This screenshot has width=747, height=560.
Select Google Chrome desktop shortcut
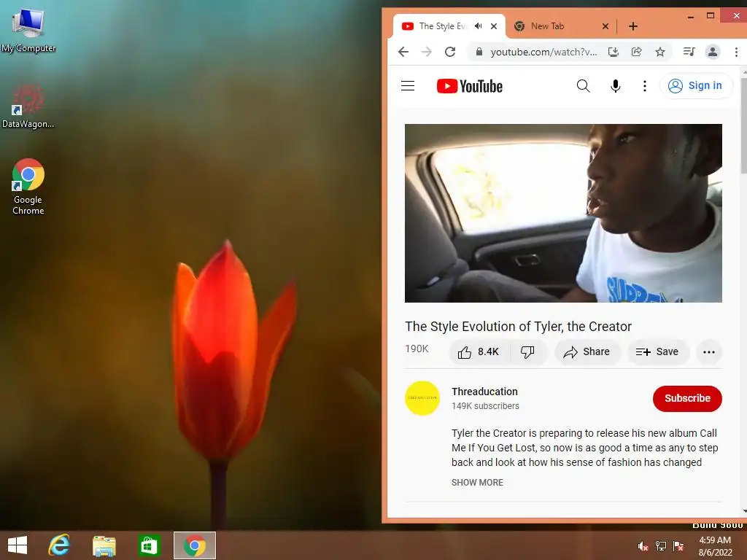(28, 187)
